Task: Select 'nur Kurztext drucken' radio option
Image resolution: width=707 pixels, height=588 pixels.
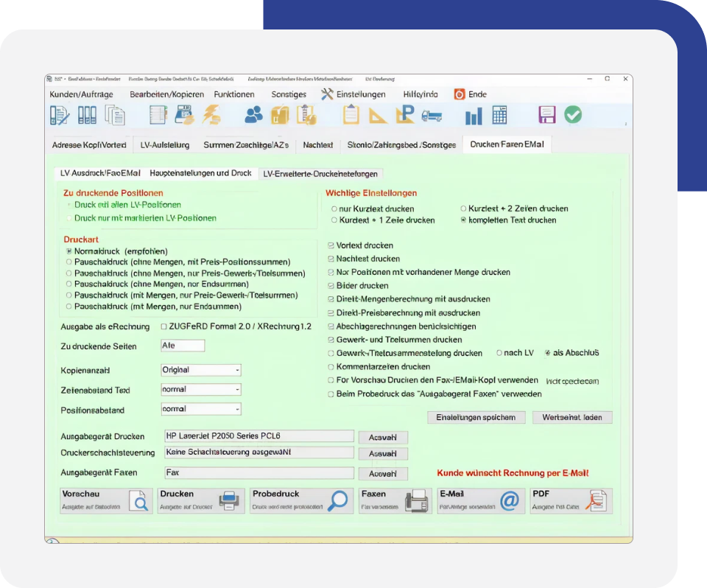Action: 334,209
